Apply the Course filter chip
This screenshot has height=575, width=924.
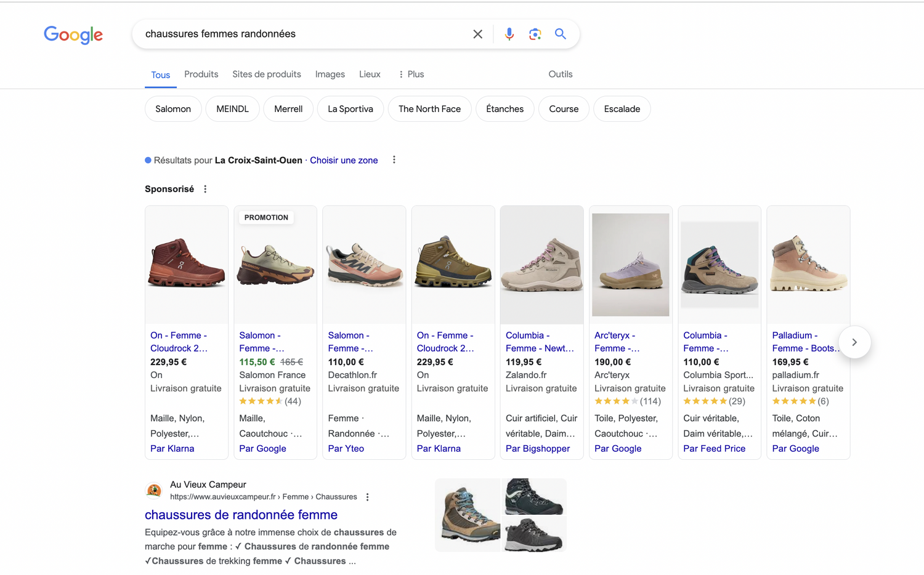[x=564, y=109]
